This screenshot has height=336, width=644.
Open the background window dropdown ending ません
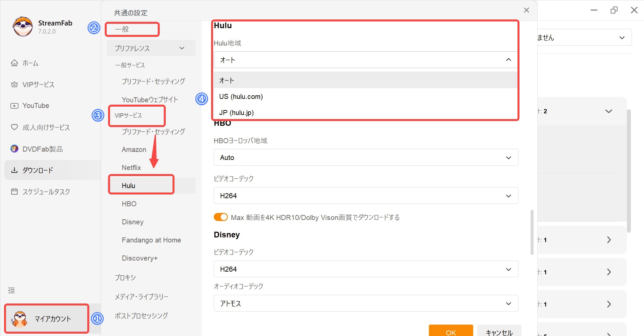point(584,37)
